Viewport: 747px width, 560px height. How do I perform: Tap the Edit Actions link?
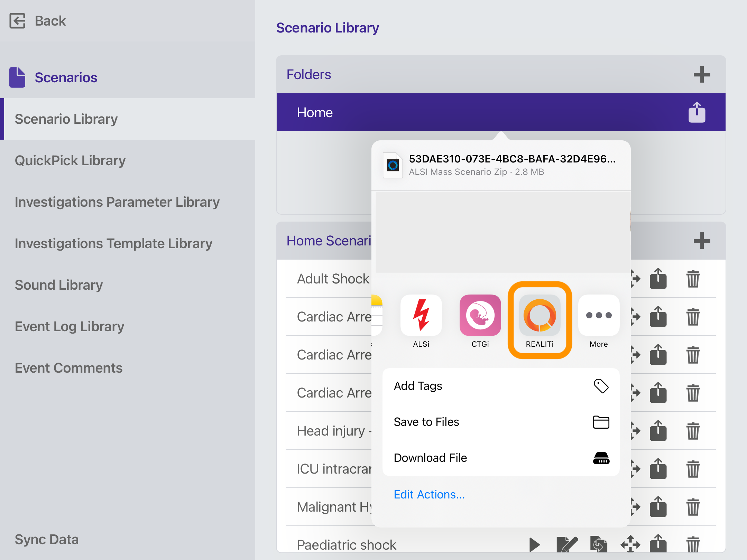click(429, 494)
